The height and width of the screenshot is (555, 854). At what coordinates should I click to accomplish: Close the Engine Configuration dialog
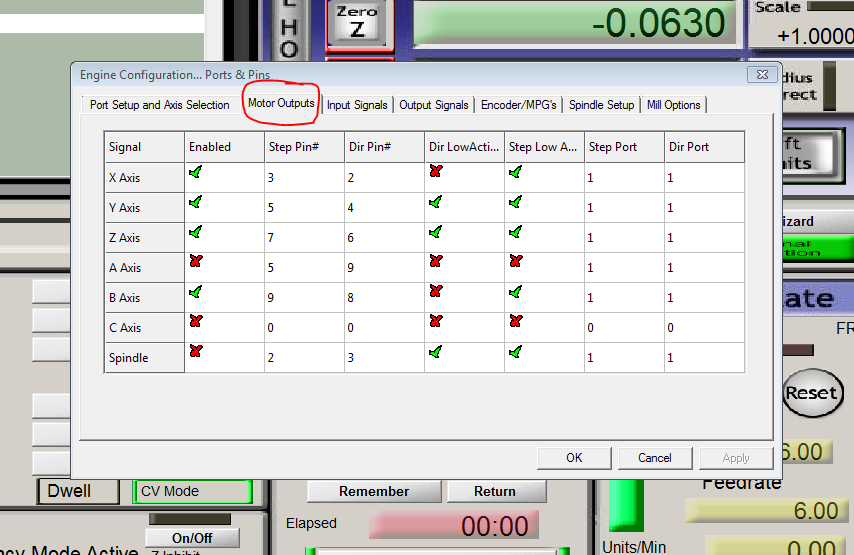coord(762,75)
